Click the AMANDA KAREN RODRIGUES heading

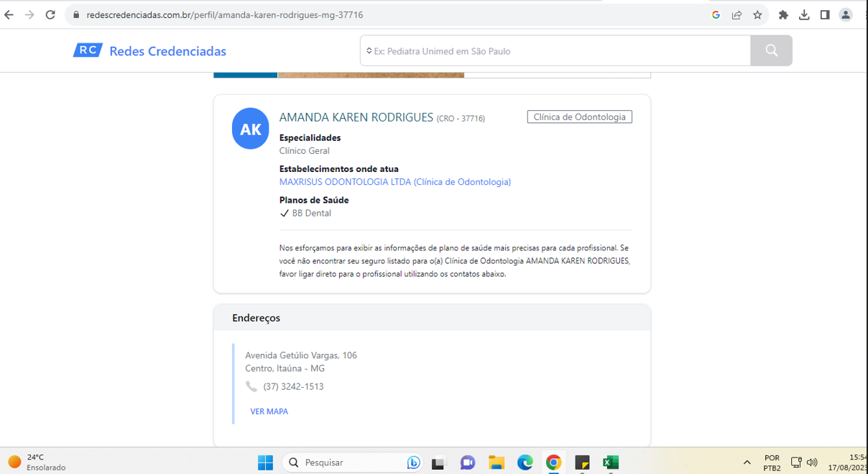pyautogui.click(x=356, y=117)
